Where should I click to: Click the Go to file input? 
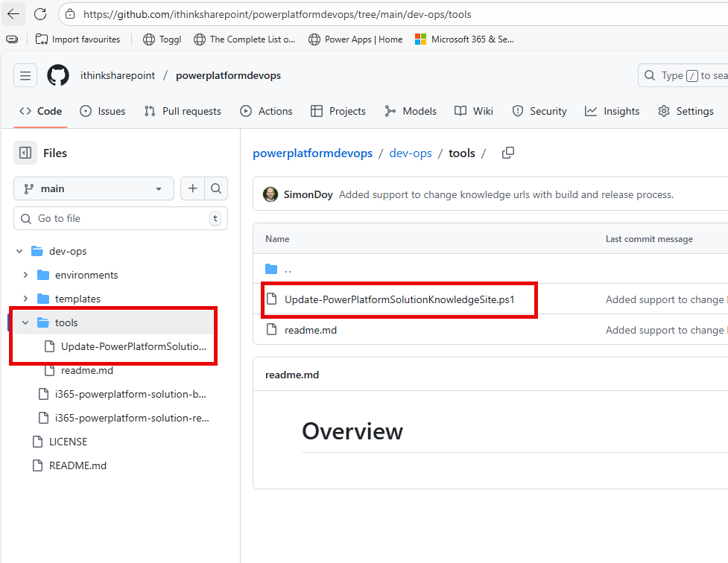pyautogui.click(x=119, y=218)
